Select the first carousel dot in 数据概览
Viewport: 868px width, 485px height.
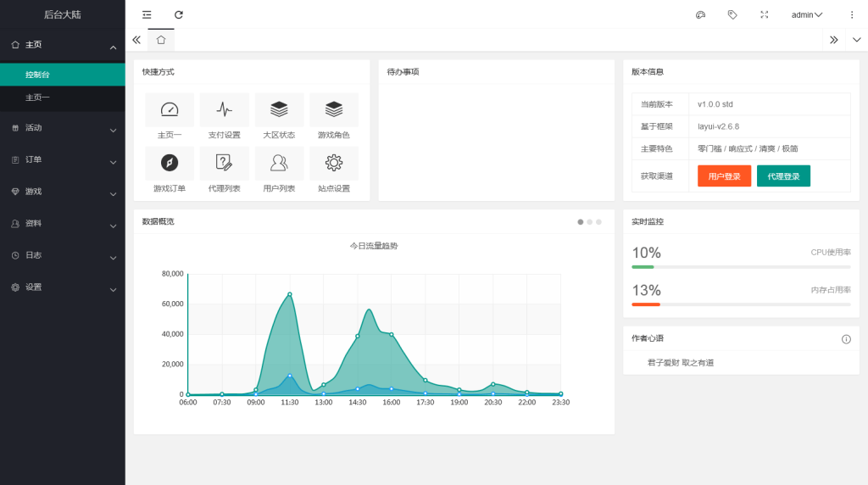(580, 222)
